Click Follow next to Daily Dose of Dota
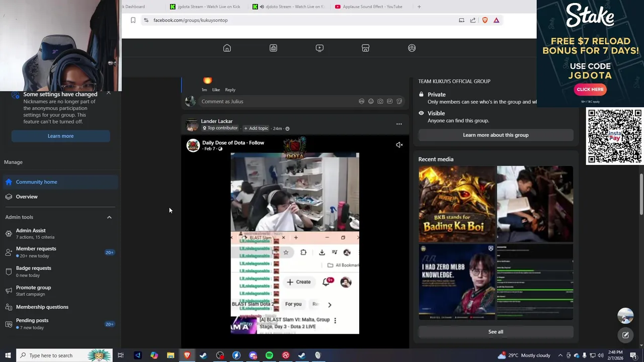The width and height of the screenshot is (644, 362). pyautogui.click(x=257, y=143)
